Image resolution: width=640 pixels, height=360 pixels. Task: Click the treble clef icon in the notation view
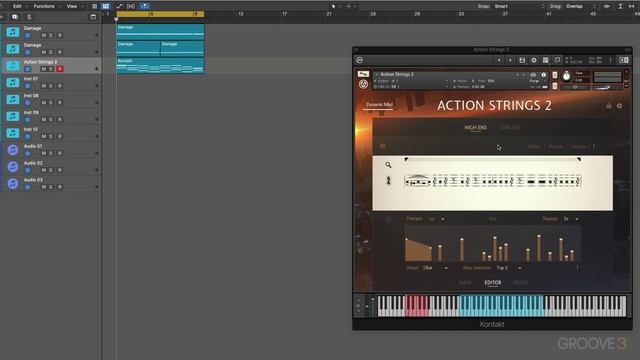[x=388, y=180]
